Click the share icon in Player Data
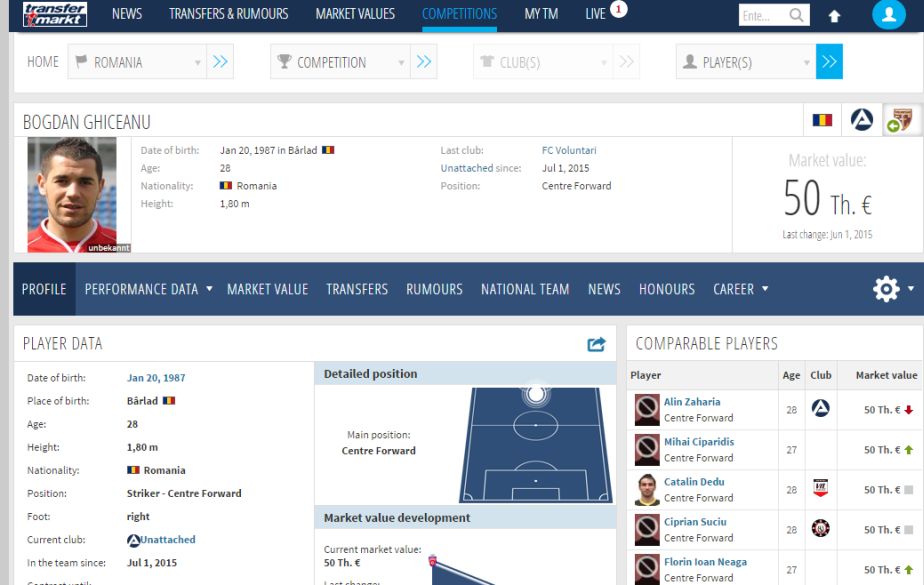Screen dimensions: 924x585 (596, 344)
